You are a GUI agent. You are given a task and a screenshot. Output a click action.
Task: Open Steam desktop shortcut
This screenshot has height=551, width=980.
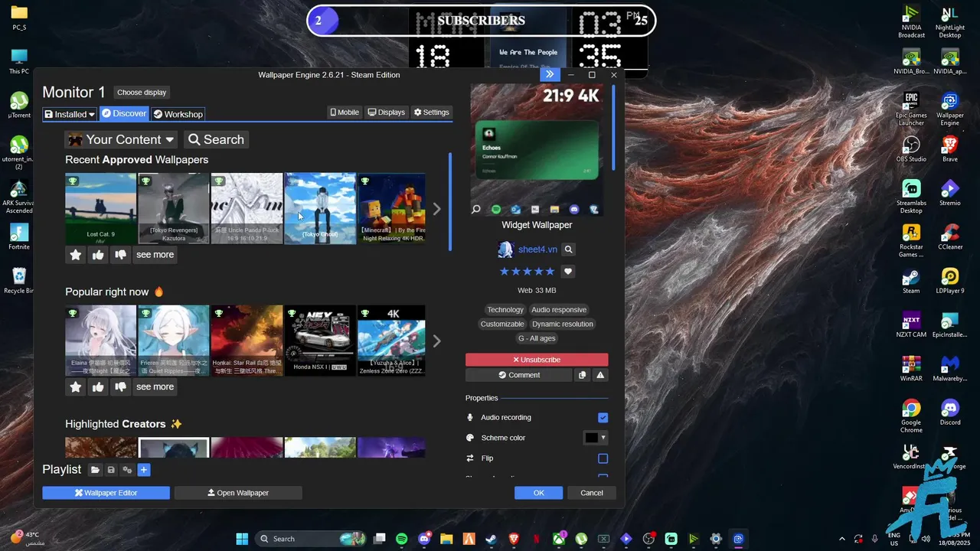click(x=911, y=281)
